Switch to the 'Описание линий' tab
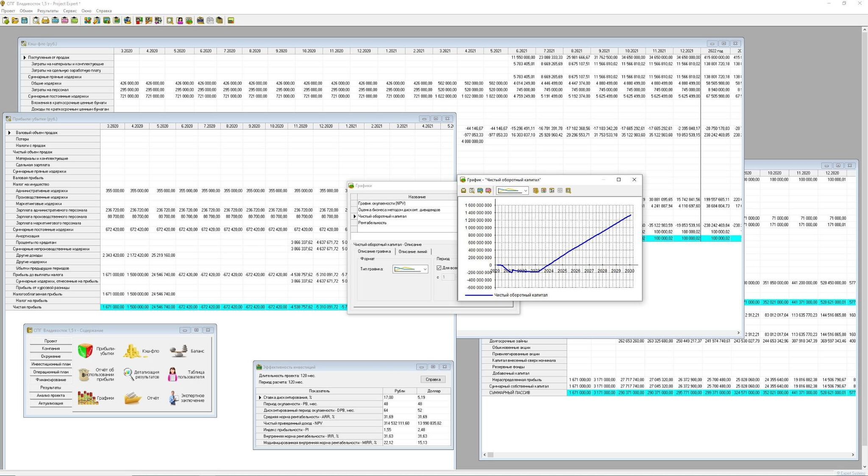This screenshot has width=868, height=476. coord(413,252)
